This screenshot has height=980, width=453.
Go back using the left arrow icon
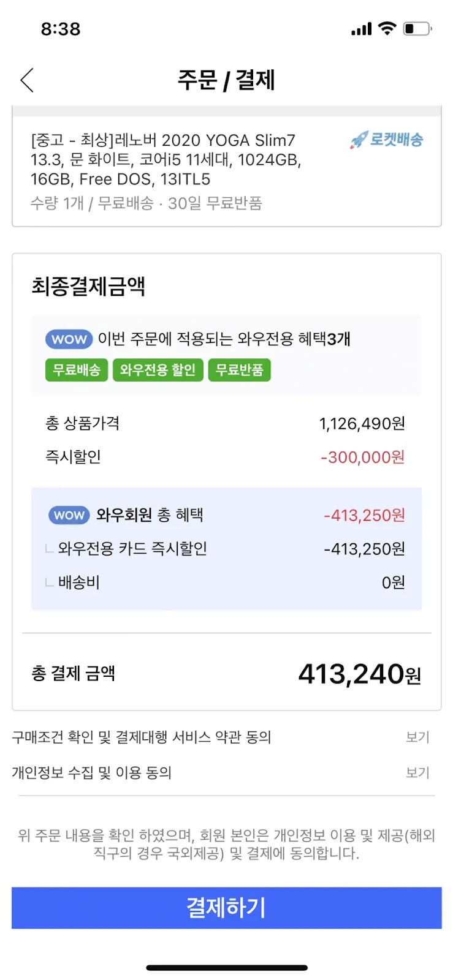27,80
